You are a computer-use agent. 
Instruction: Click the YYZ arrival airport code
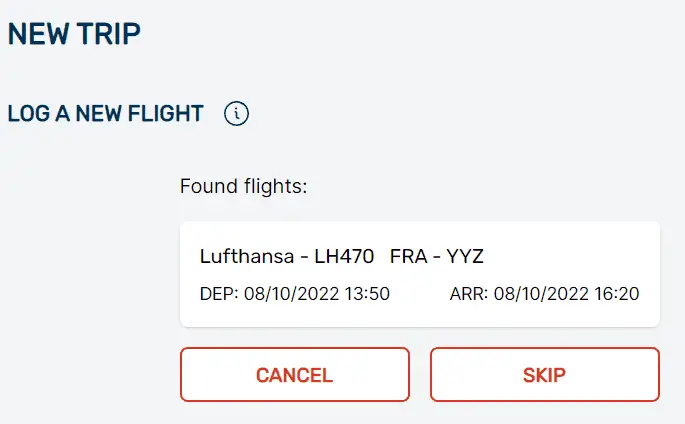(x=464, y=256)
